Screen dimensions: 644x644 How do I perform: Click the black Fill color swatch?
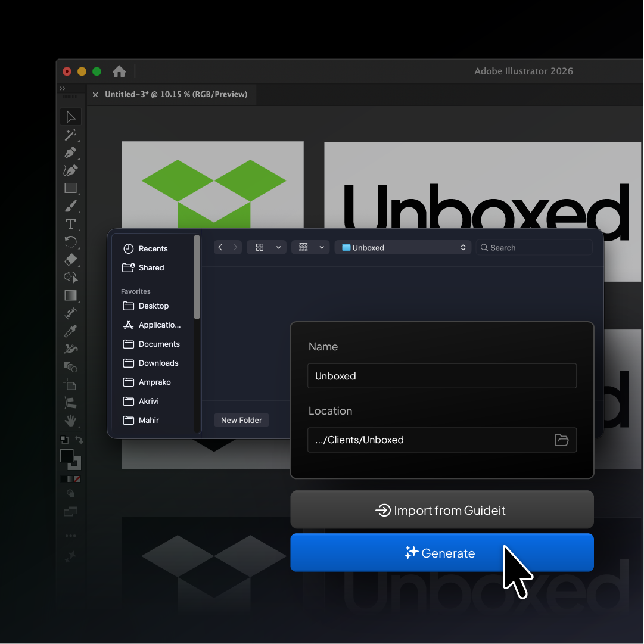click(67, 456)
